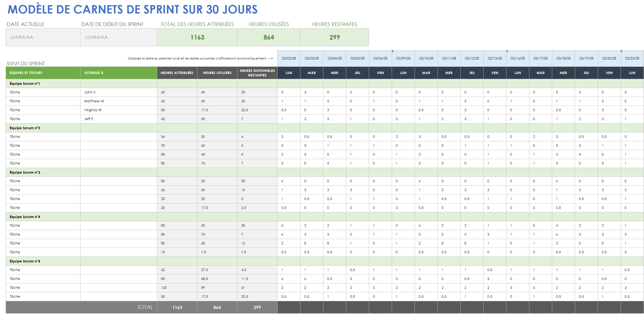The image size is (644, 316).
Task: Click Virginia W assignee cell
Action: [119, 110]
